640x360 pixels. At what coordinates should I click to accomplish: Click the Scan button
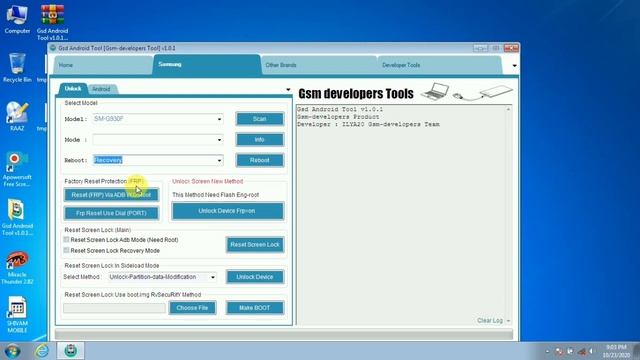pos(260,119)
